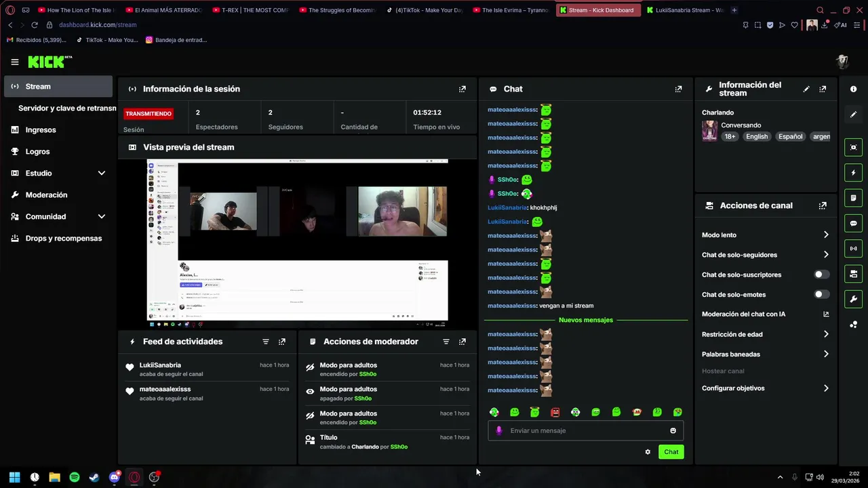Viewport: 868px width, 488px height.
Task: Send message with the green Chat button
Action: click(x=671, y=452)
